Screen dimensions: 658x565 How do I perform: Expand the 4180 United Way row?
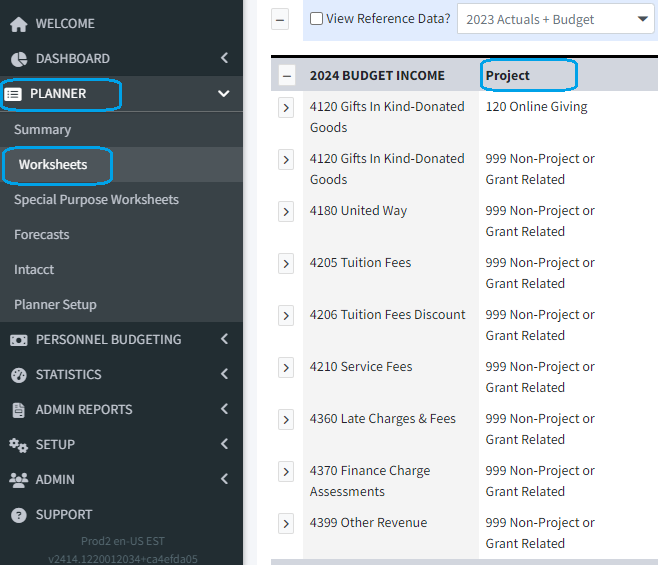pyautogui.click(x=286, y=211)
